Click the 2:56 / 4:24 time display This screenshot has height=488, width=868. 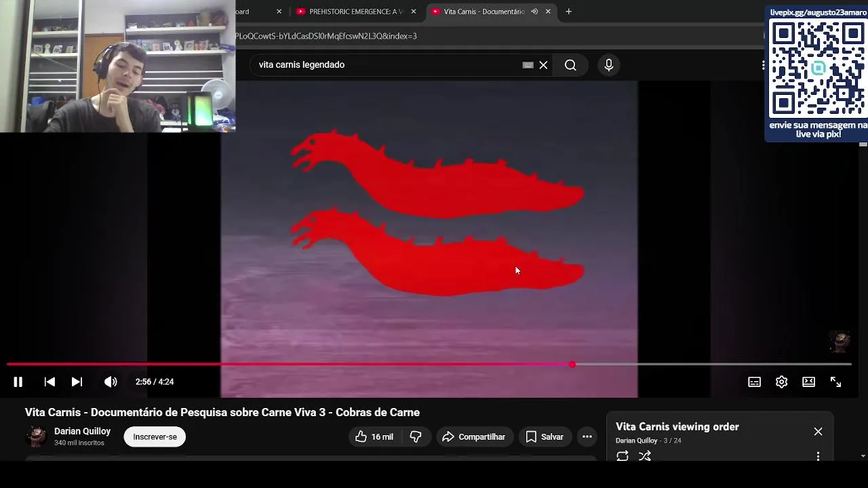click(x=155, y=382)
